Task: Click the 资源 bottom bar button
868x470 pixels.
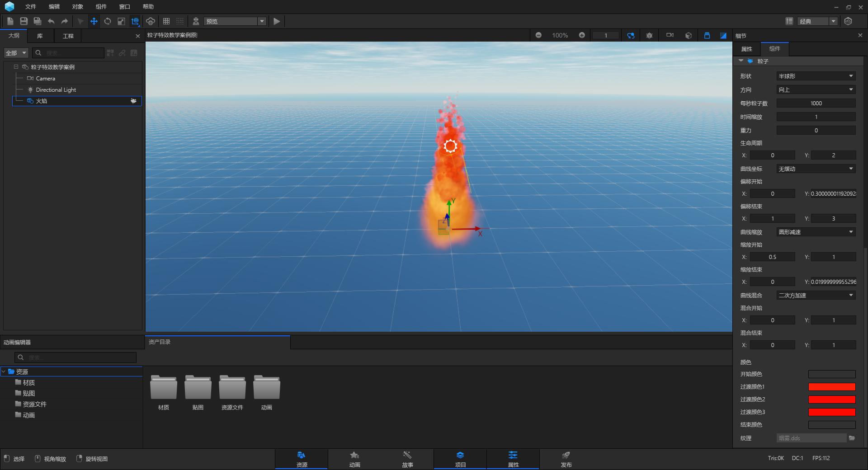Action: [302, 459]
